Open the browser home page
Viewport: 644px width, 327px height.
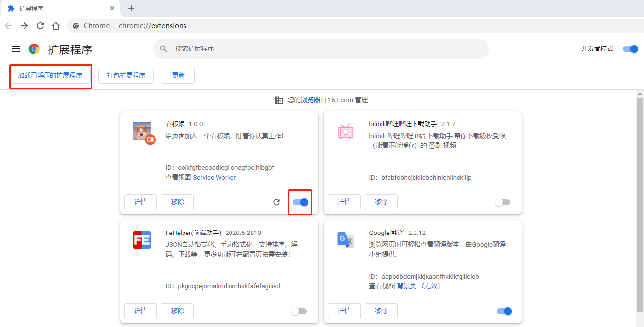56,26
